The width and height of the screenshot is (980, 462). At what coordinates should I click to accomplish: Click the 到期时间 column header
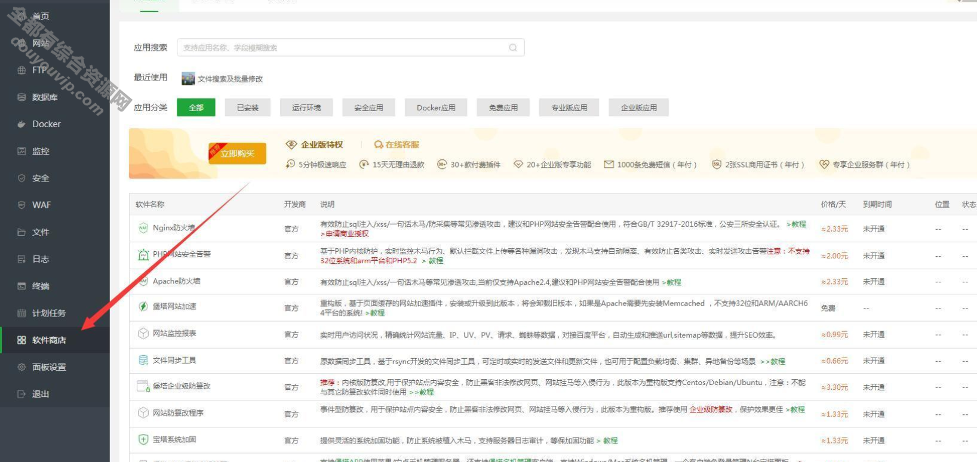pyautogui.click(x=877, y=204)
